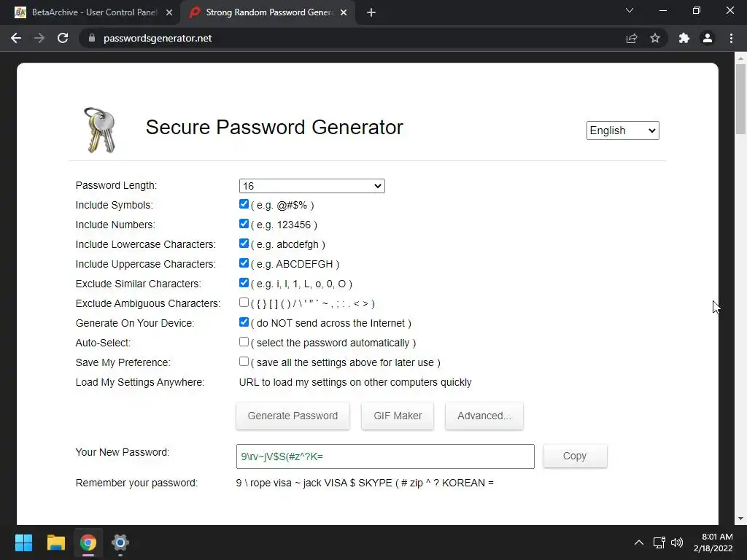
Task: Click the browser back arrow
Action: pos(16,38)
